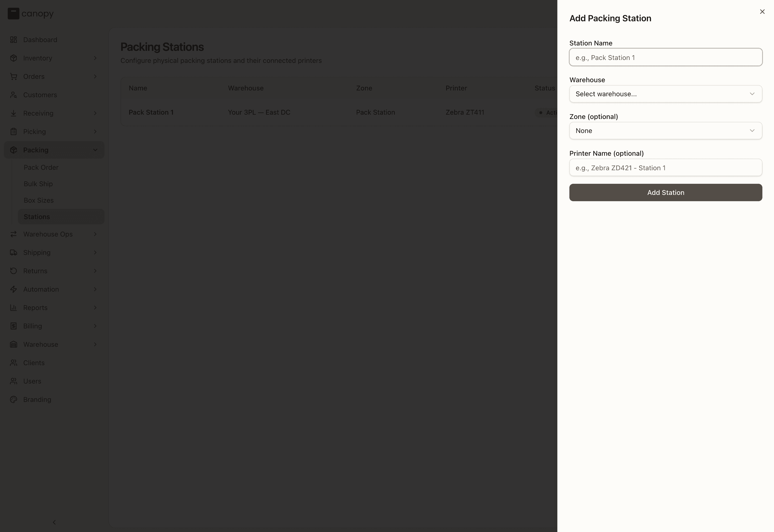Select the Stations submenu item

pos(61,217)
